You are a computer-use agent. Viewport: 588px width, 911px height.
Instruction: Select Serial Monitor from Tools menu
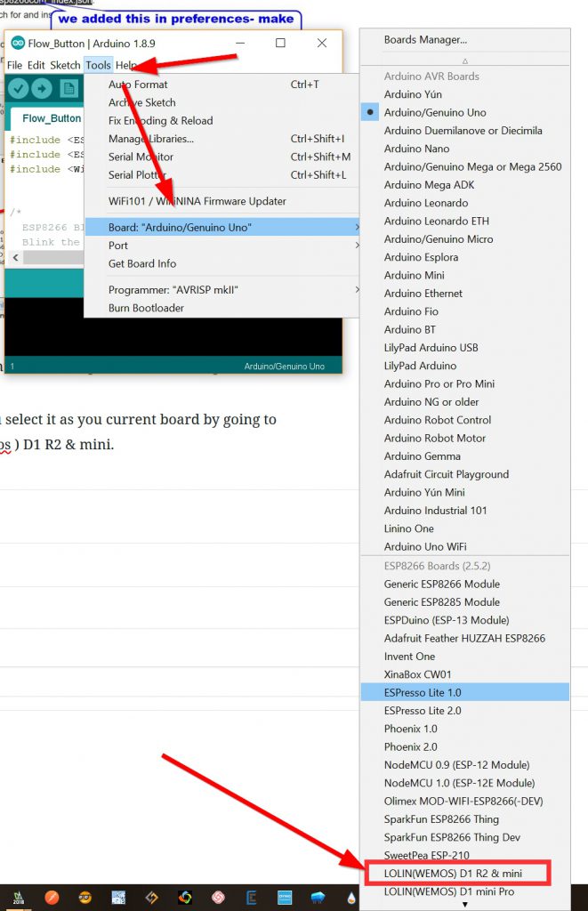tap(141, 157)
